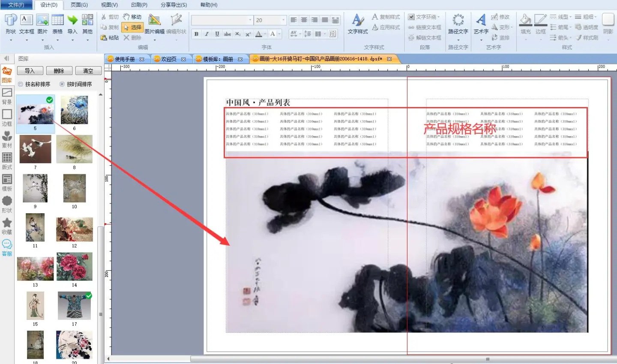Click the 清空 clear button

[88, 71]
